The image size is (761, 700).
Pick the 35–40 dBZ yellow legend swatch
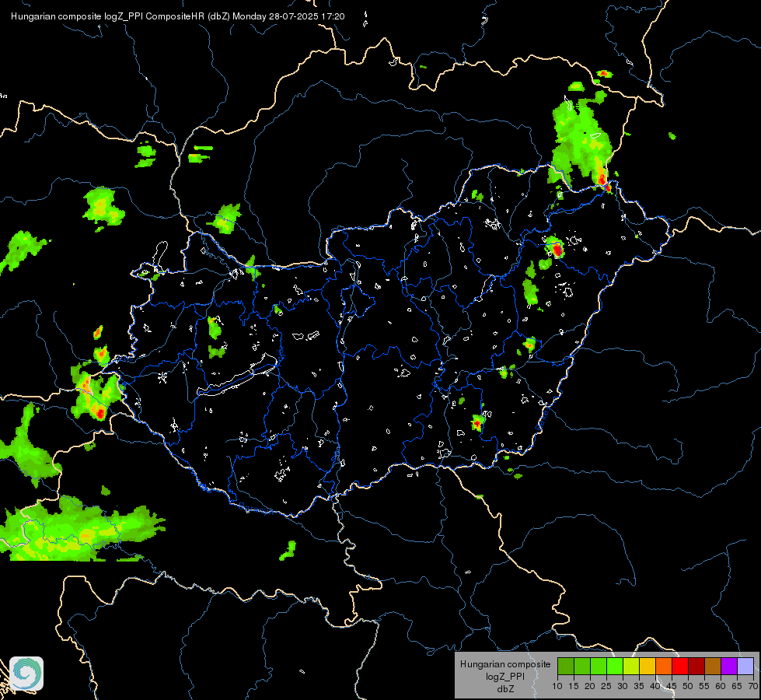pyautogui.click(x=648, y=666)
